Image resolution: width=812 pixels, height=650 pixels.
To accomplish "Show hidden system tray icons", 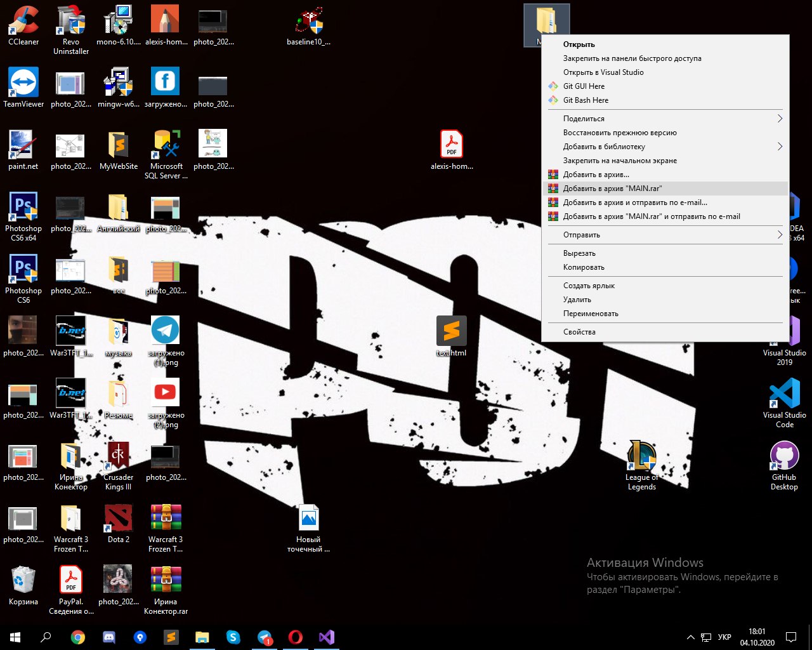I will point(690,637).
